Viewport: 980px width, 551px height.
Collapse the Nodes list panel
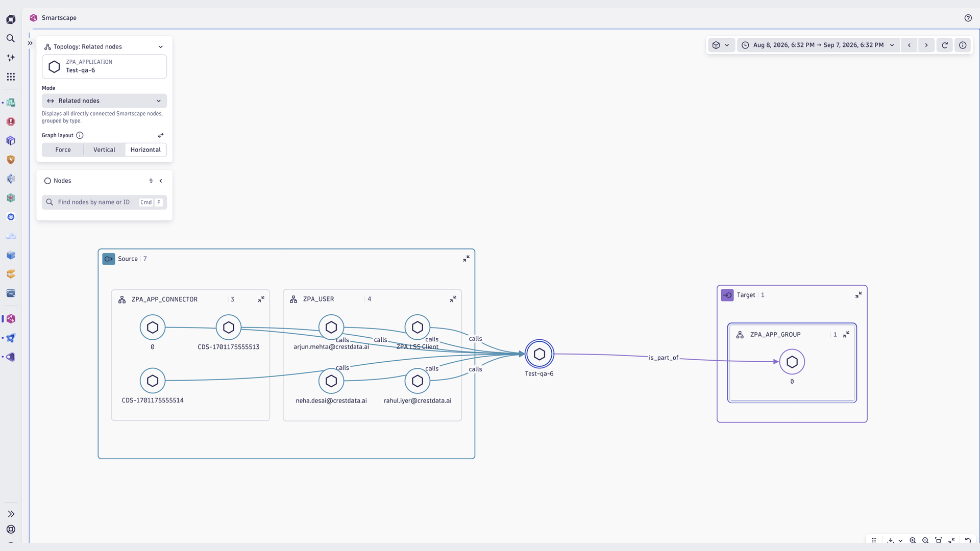[x=161, y=181]
